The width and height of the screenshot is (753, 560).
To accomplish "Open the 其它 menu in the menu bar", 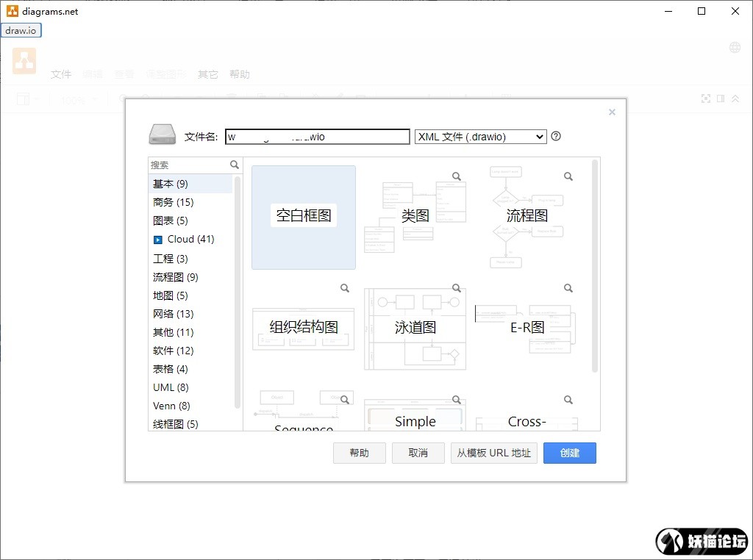I will 208,74.
